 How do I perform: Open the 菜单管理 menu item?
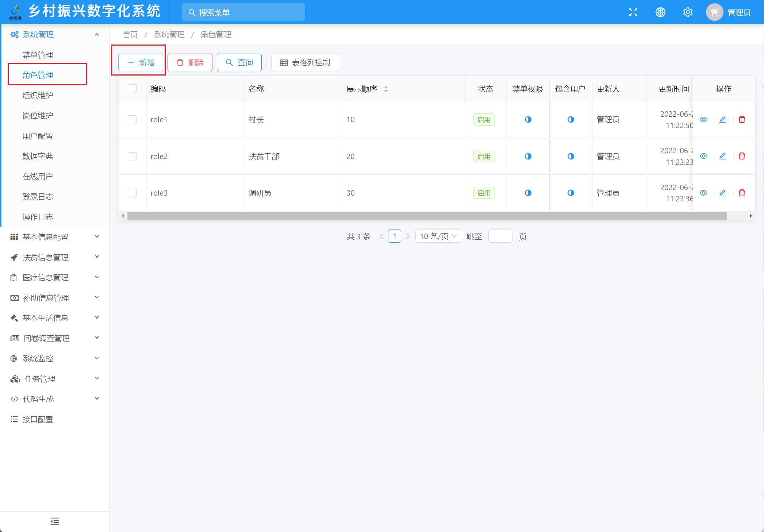(38, 55)
